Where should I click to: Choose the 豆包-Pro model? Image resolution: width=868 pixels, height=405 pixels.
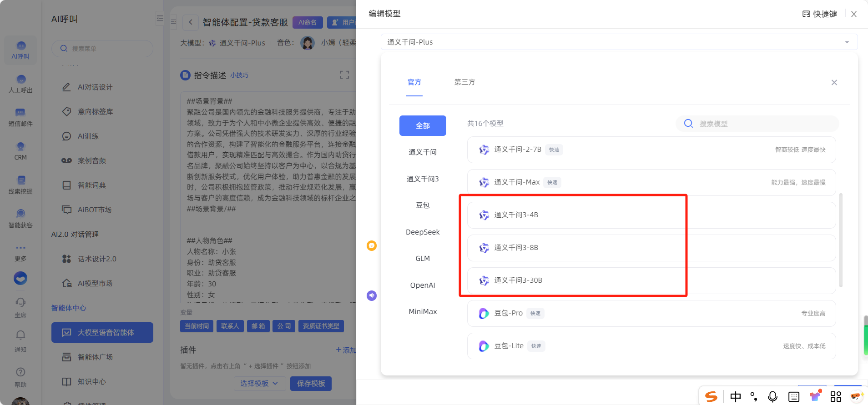pyautogui.click(x=651, y=313)
